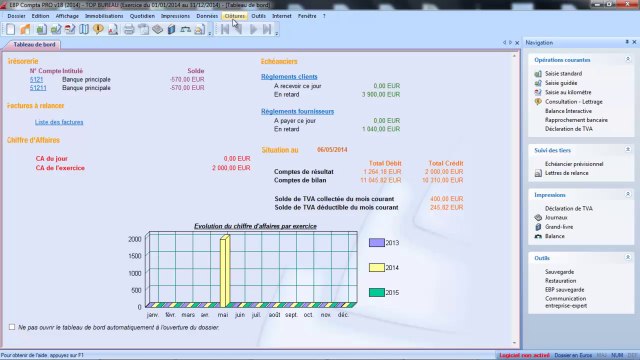This screenshot has height=360, width=640.
Task: Tick 'Ne pas ouvrir le tableau de bord' checkbox
Action: [12, 327]
